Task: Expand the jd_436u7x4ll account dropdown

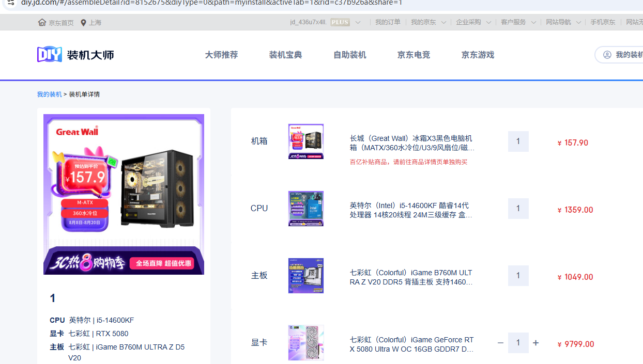Action: [358, 22]
